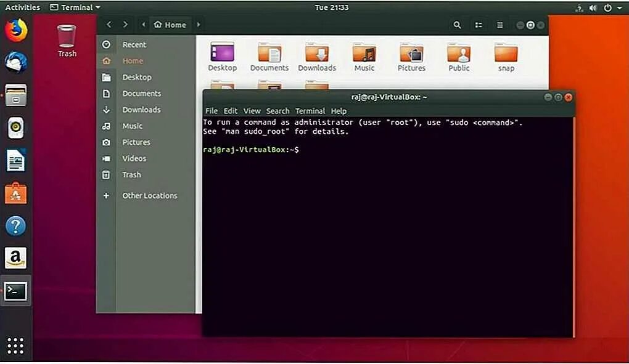
Task: Open the terminal Edit menu
Action: [230, 111]
